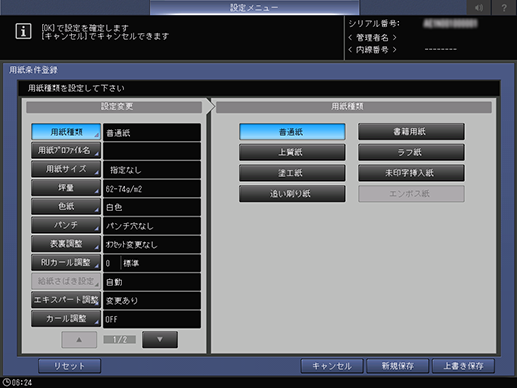
Task: Open the RUカール調整 setting
Action: coord(66,263)
